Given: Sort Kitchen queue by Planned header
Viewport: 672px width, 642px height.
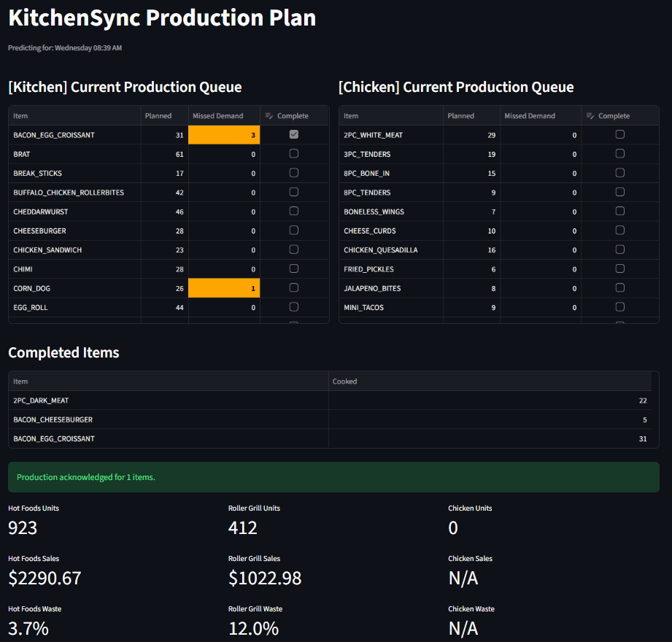Looking at the screenshot, I should click(165, 116).
